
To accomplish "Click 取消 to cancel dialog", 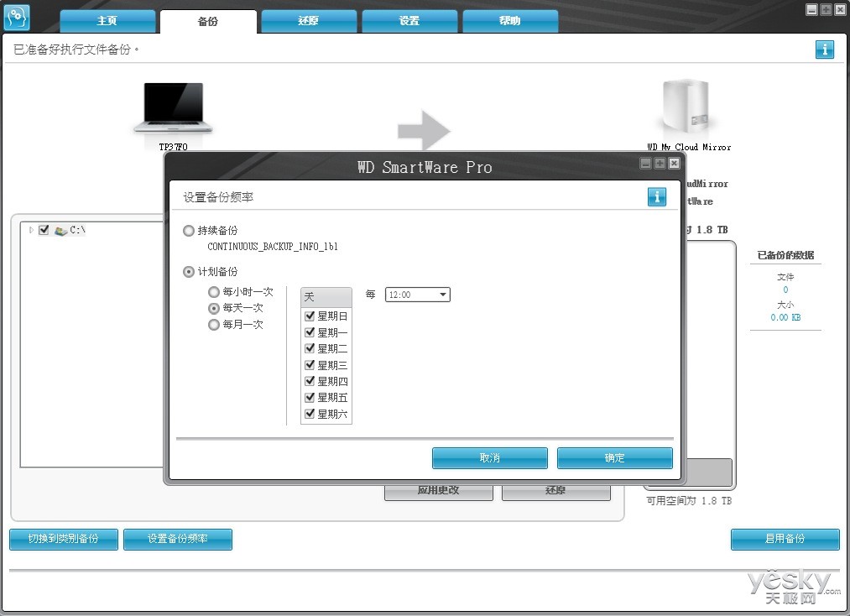I will 490,458.
